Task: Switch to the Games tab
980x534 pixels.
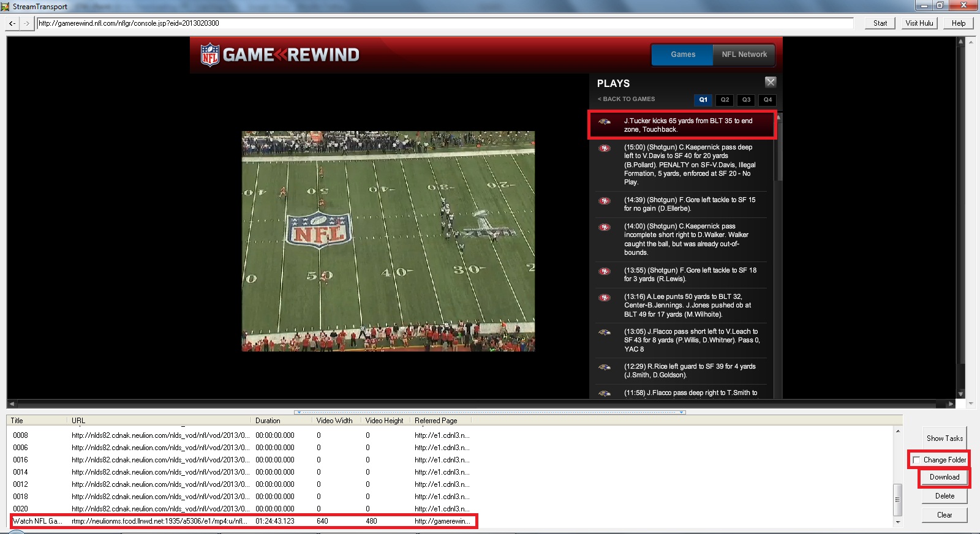Action: 683,55
